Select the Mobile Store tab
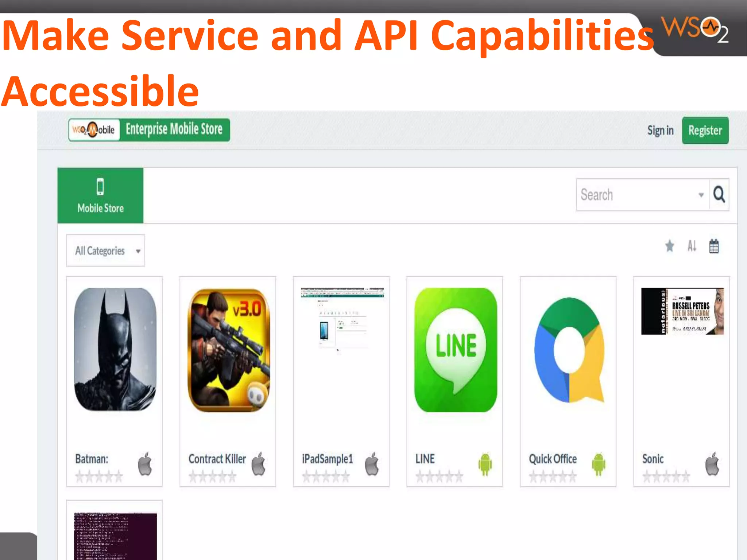747x560 pixels. [x=100, y=195]
